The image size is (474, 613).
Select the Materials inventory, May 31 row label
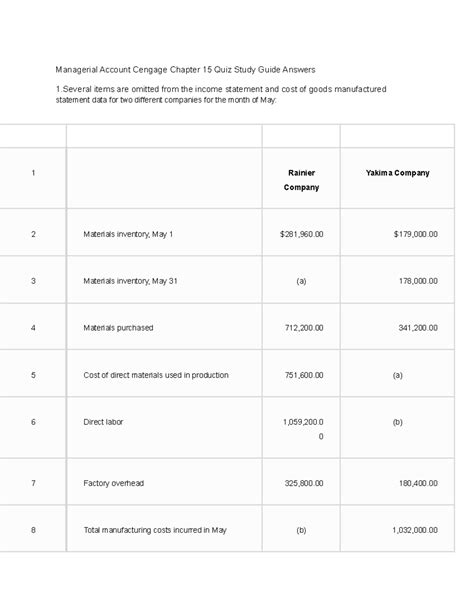pos(130,281)
